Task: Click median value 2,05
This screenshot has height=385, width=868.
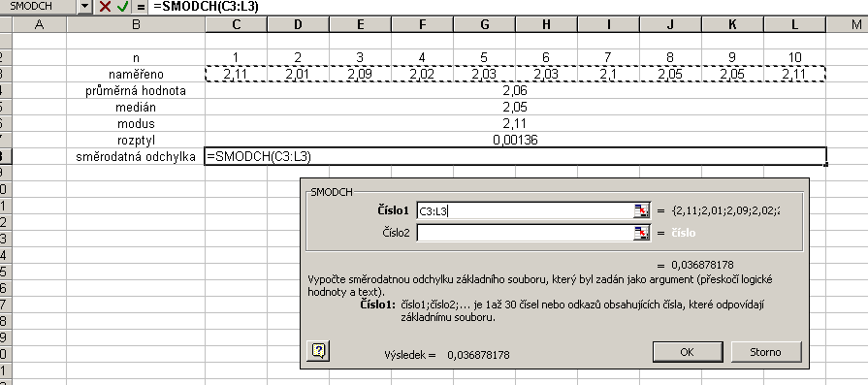Action: coord(515,108)
